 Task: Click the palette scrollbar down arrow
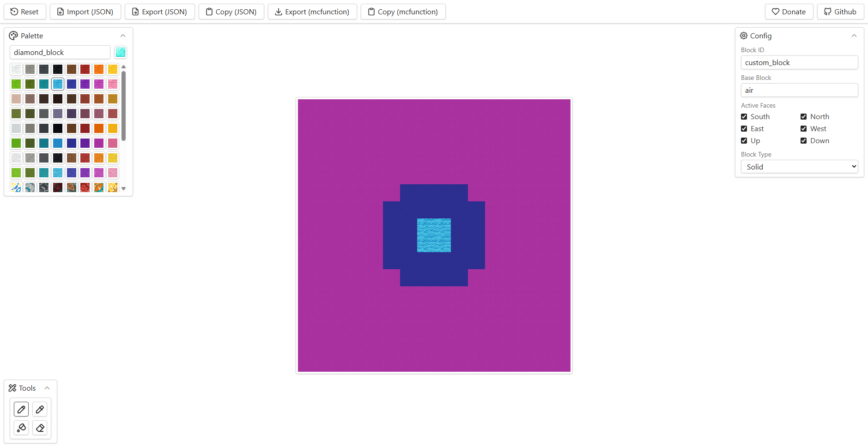pyautogui.click(x=123, y=188)
